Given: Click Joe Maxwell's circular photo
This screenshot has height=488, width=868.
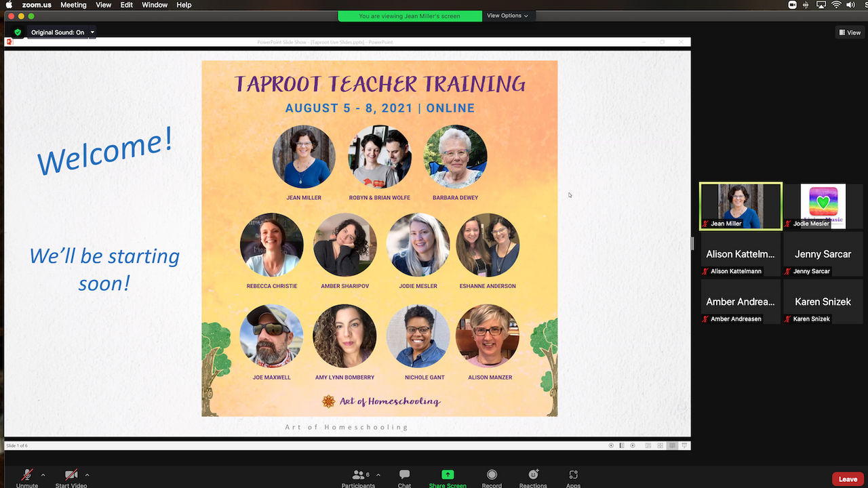Looking at the screenshot, I should coord(271,336).
